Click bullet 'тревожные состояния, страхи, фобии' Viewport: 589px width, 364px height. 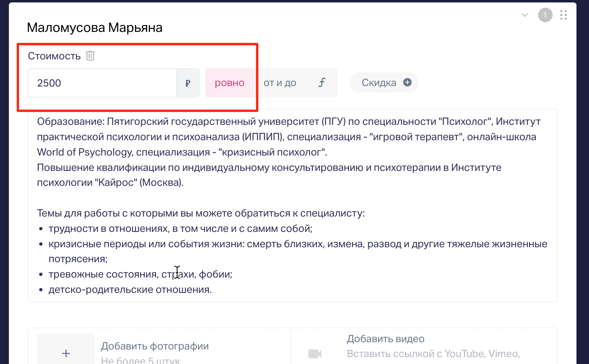140,274
